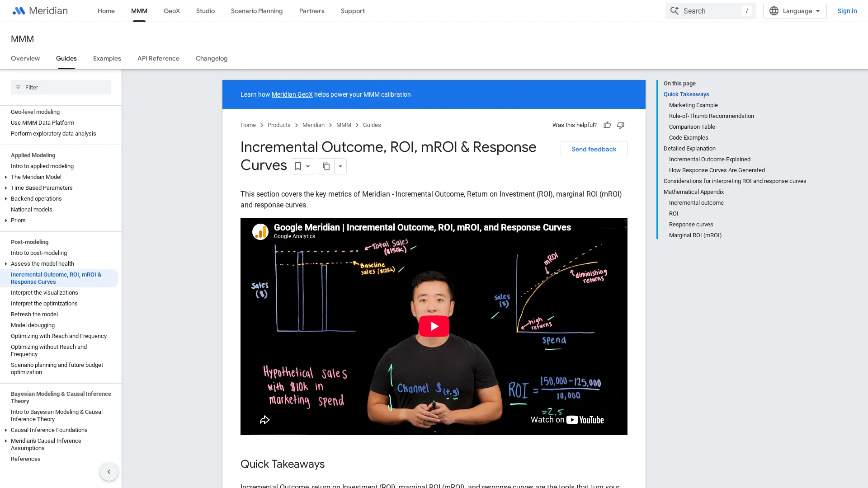Image resolution: width=868 pixels, height=488 pixels.
Task: Focus the Search input field
Action: click(x=711, y=11)
